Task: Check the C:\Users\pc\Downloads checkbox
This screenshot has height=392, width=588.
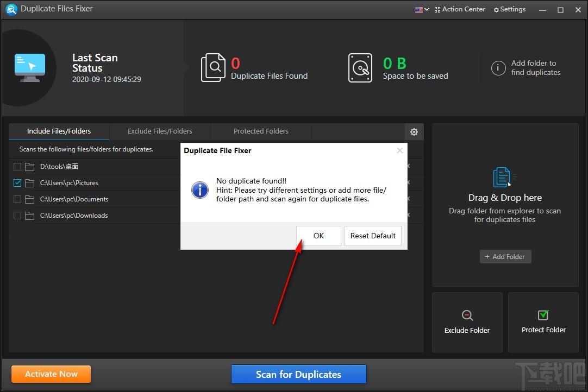Action: [x=17, y=216]
